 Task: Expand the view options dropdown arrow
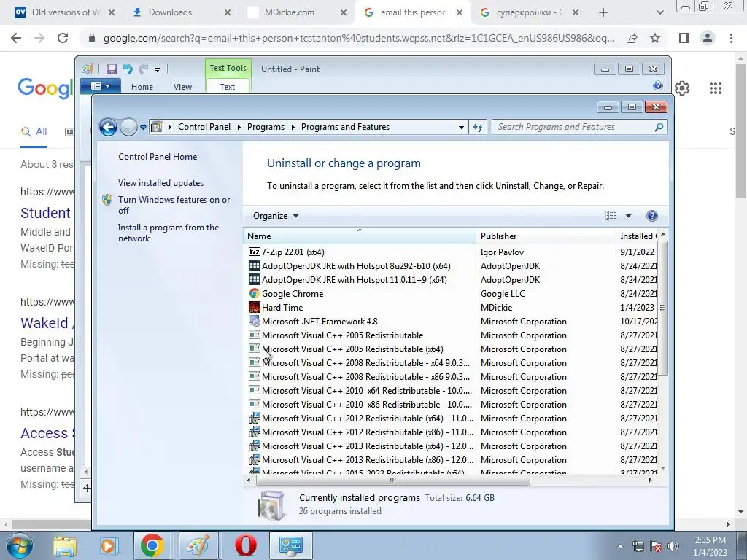coord(628,216)
